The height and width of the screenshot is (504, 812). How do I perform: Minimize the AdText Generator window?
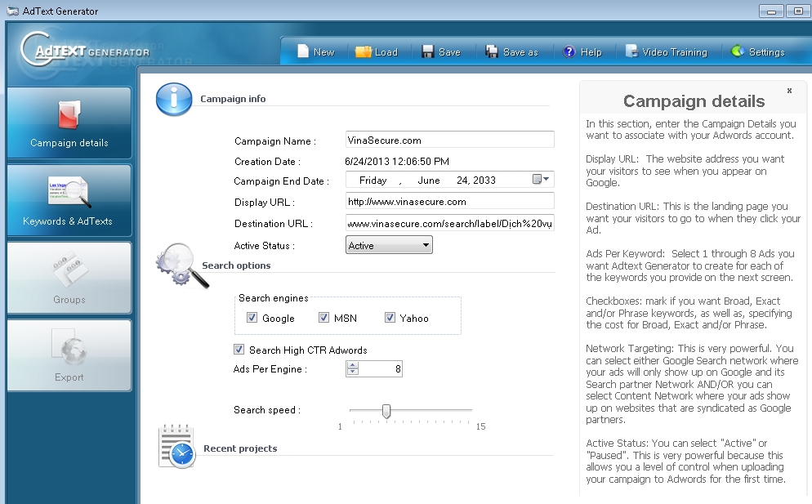(771, 11)
